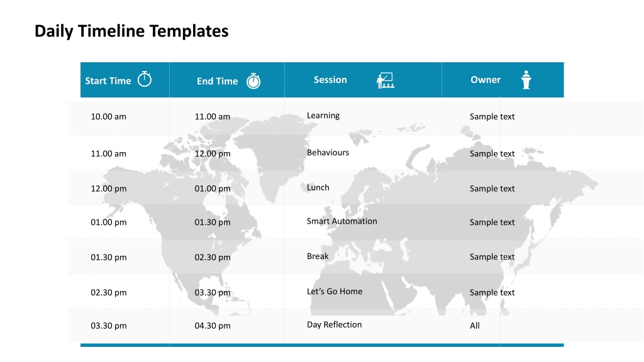Click the '04.30 pm' end time cell

click(x=213, y=326)
